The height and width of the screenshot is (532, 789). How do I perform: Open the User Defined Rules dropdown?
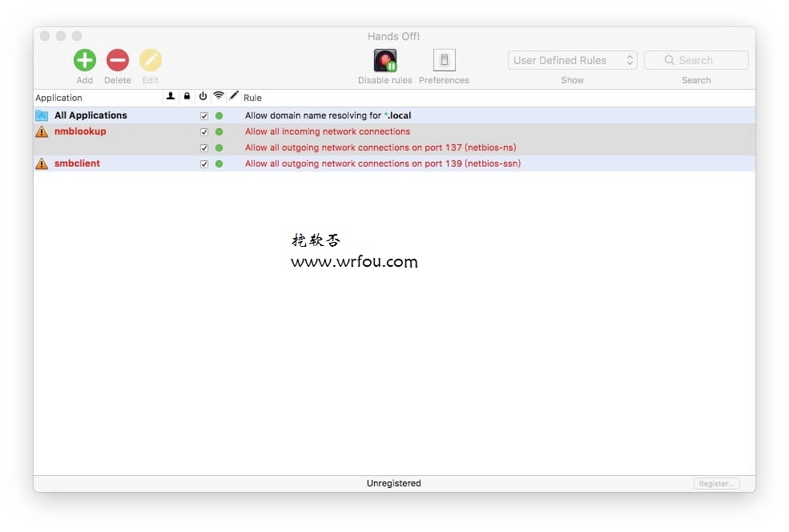pyautogui.click(x=573, y=60)
